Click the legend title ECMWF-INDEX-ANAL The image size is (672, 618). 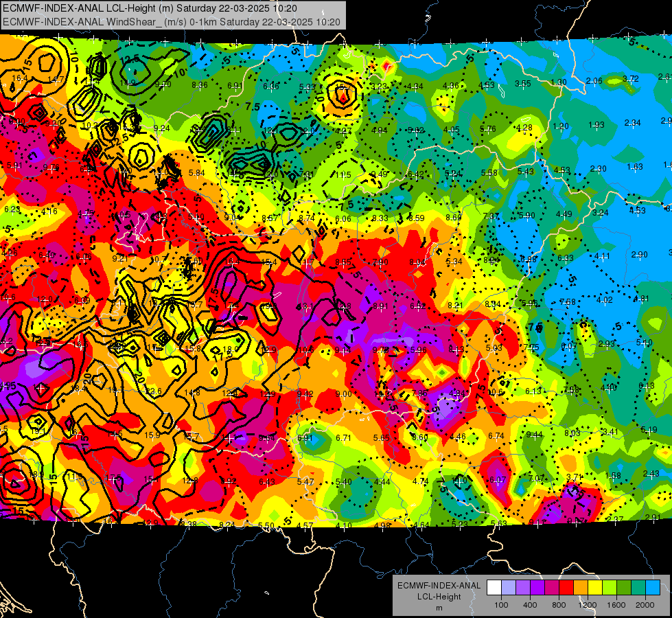click(439, 586)
